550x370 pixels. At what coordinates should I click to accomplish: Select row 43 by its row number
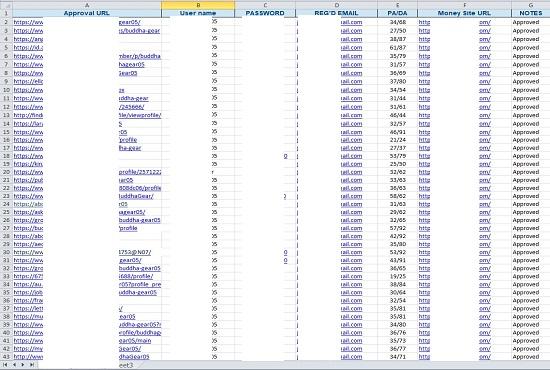coord(6,357)
